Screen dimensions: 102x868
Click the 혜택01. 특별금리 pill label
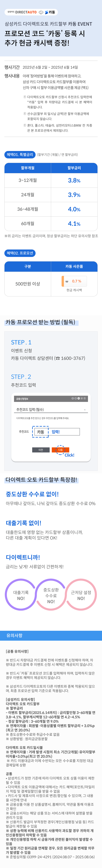click(20, 155)
